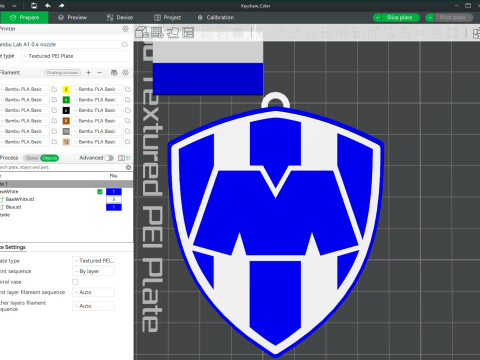Click the object search field

point(62,167)
